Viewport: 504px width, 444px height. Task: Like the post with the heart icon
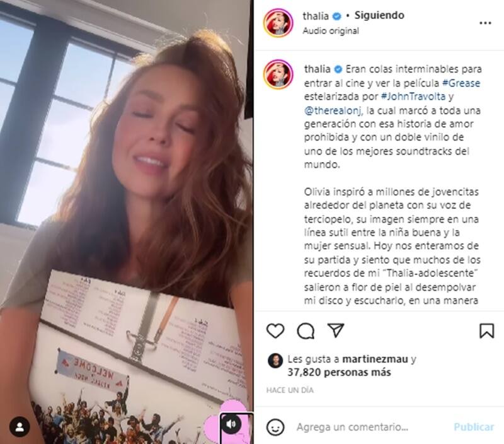tap(275, 330)
